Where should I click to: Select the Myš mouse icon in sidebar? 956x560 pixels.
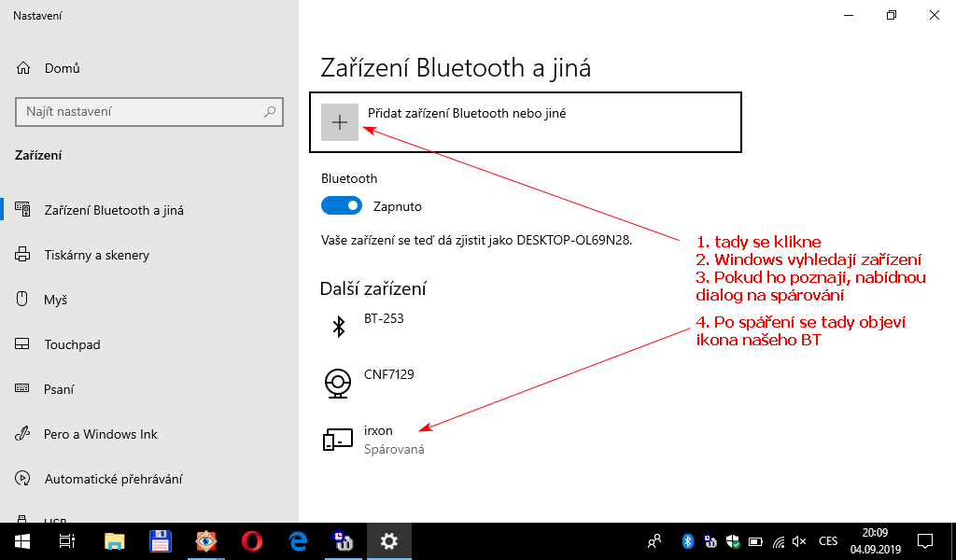point(21,299)
